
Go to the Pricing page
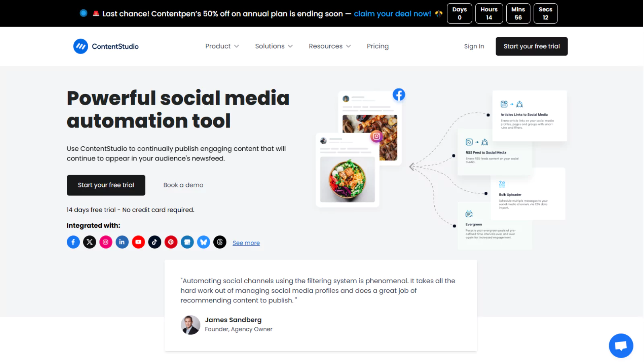[378, 46]
